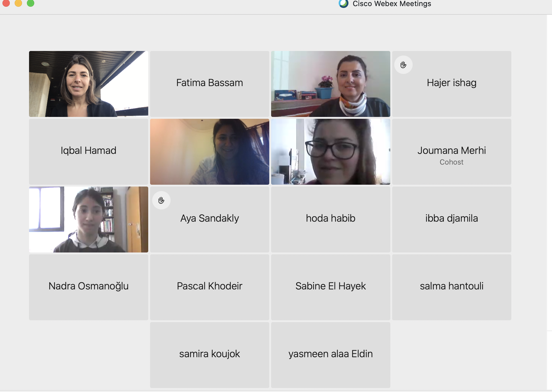Select the yasmeen alaa Eldin participant tile
This screenshot has height=392, width=552.
click(x=331, y=355)
